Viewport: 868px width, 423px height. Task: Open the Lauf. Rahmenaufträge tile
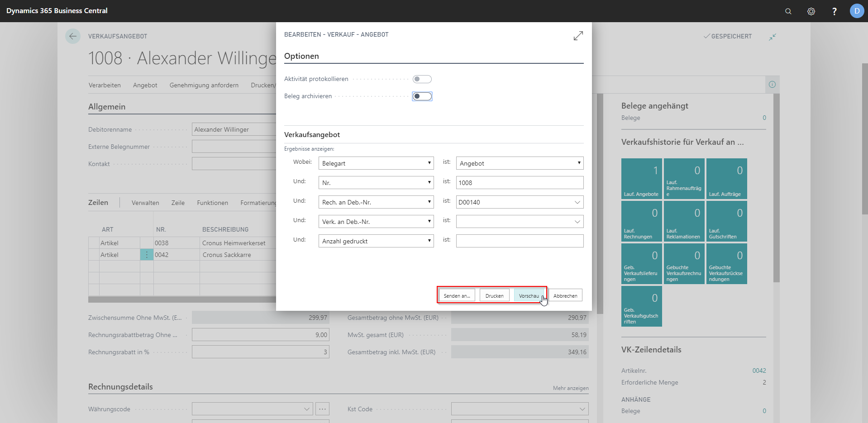(684, 179)
